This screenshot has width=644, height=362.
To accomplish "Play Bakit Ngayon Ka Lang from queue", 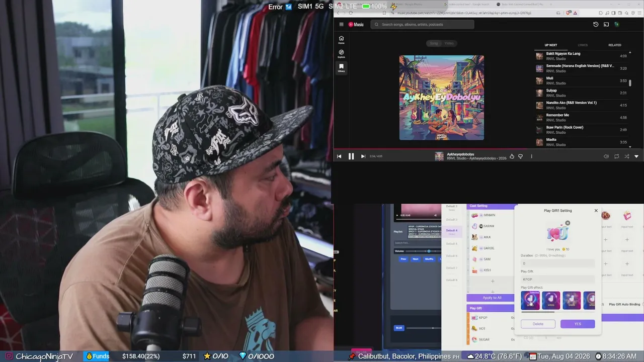I will click(581, 56).
